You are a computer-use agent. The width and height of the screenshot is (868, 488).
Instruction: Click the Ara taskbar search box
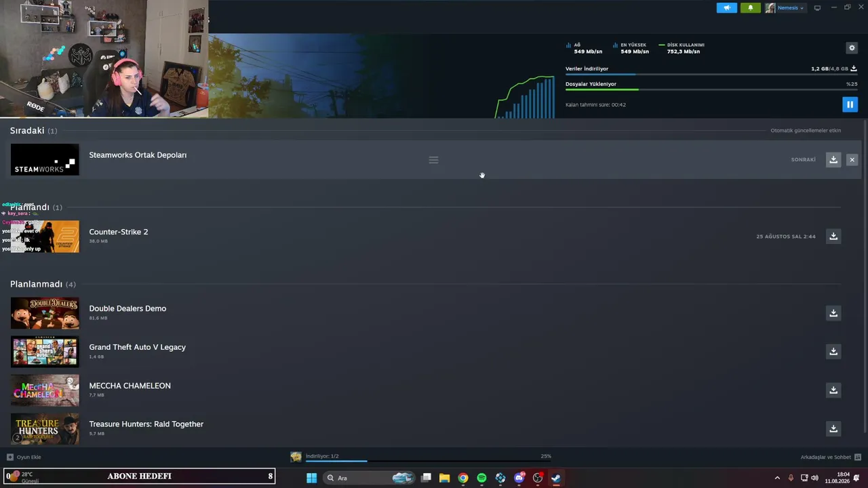point(368,478)
